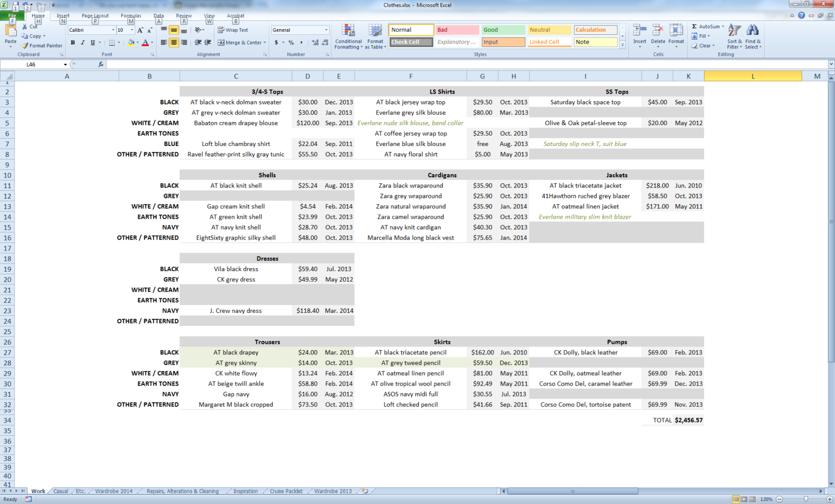Image resolution: width=835 pixels, height=504 pixels.
Task: Open Sort & Filter
Action: 734,36
